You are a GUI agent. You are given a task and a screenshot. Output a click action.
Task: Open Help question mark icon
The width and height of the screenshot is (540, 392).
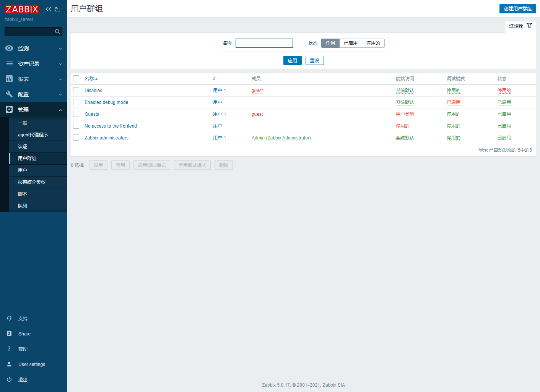9,349
